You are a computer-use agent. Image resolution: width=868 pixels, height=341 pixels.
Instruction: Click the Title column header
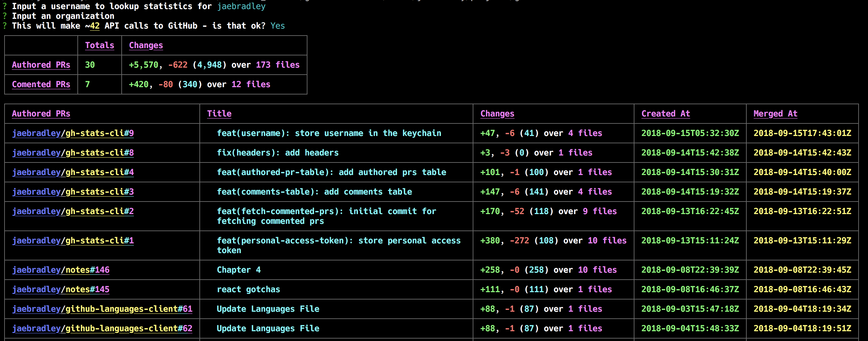coord(219,114)
